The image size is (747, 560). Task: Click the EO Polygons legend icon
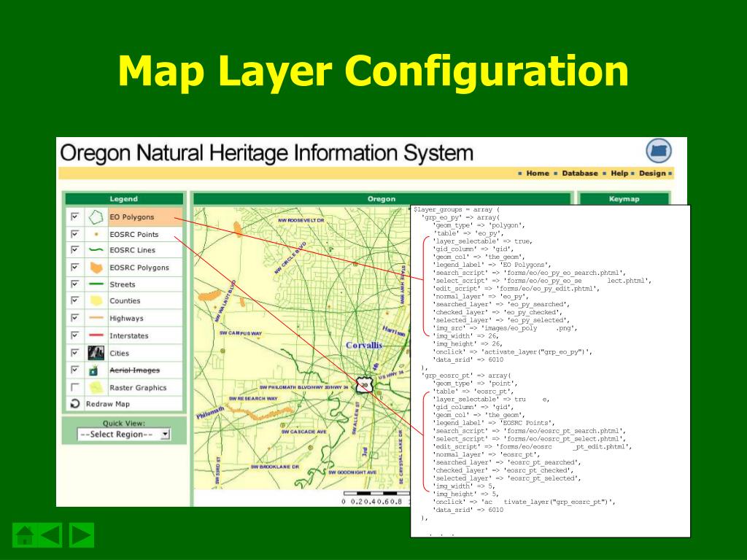coord(96,217)
